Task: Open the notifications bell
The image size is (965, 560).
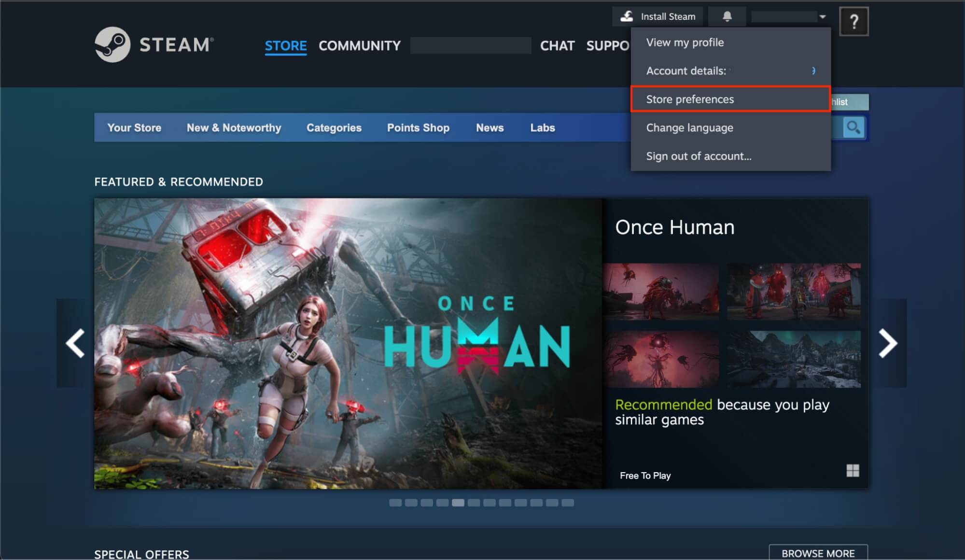Action: (727, 16)
